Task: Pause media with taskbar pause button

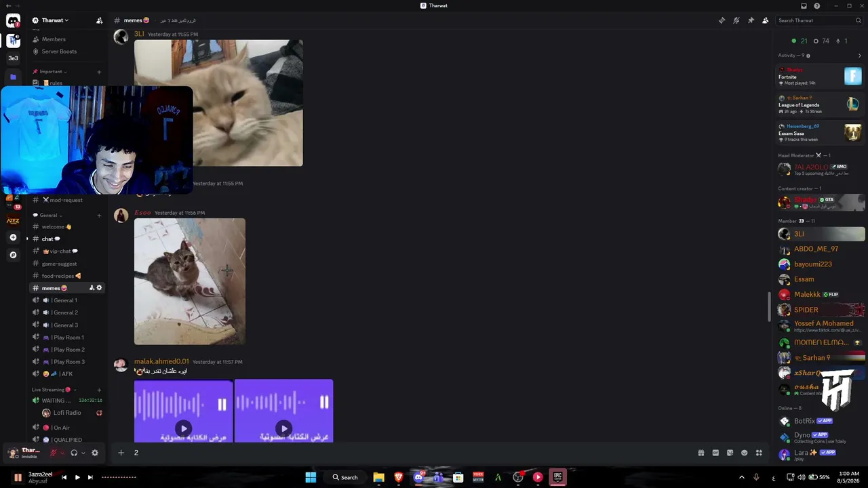Action: (18, 477)
